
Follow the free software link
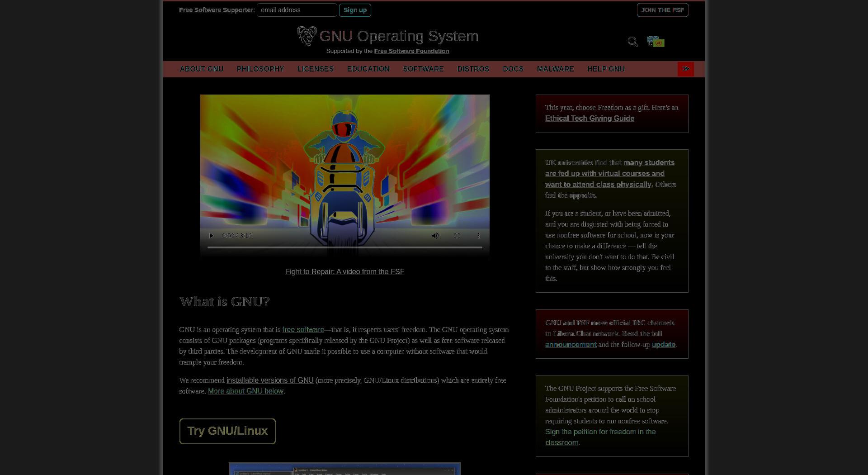[x=303, y=329]
